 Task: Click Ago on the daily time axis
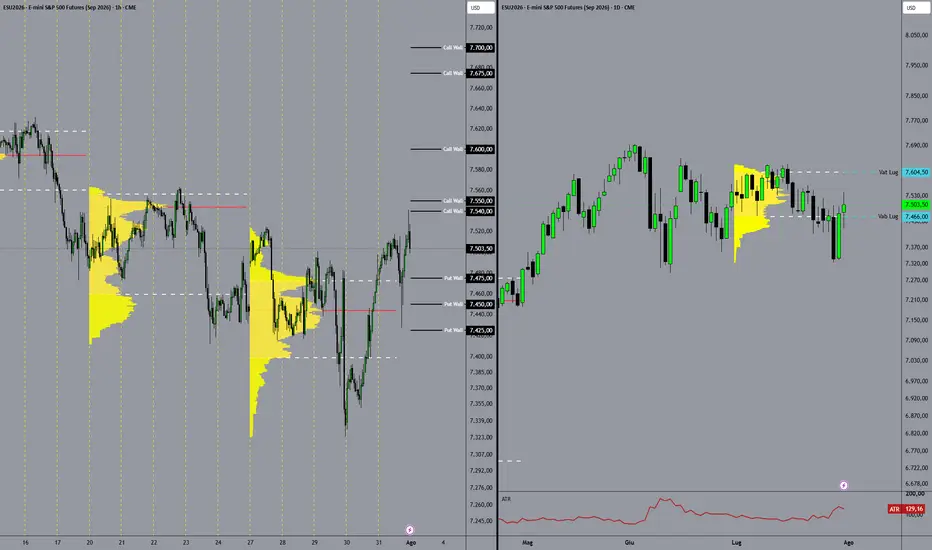(848, 542)
